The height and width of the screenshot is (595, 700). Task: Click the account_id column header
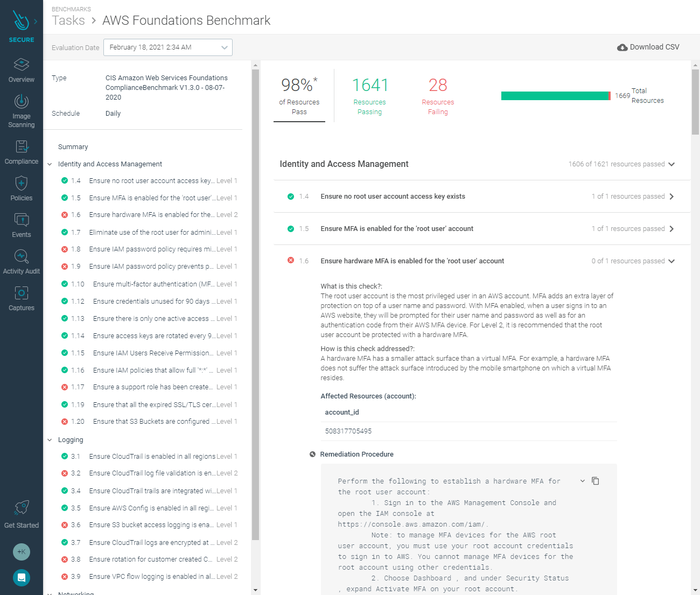[342, 412]
